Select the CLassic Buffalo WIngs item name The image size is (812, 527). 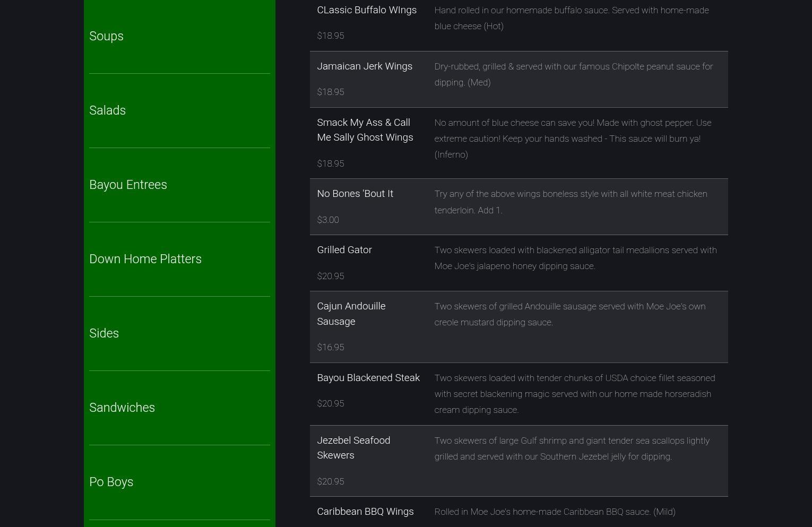[x=367, y=10]
